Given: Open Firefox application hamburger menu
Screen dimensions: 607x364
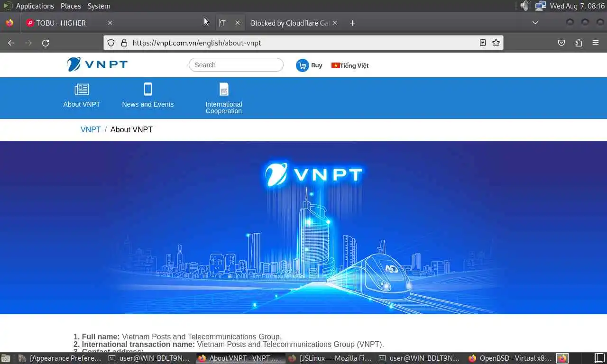Looking at the screenshot, I should tap(596, 43).
